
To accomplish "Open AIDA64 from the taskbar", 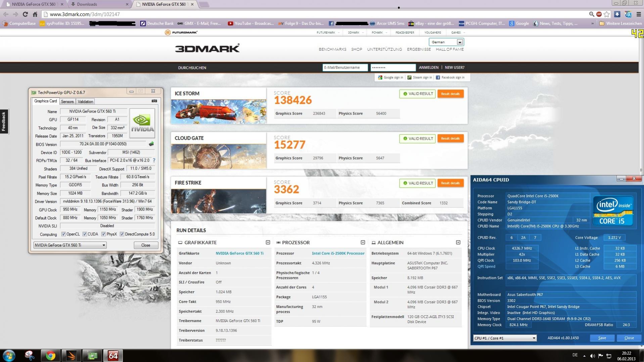I will click(x=113, y=356).
